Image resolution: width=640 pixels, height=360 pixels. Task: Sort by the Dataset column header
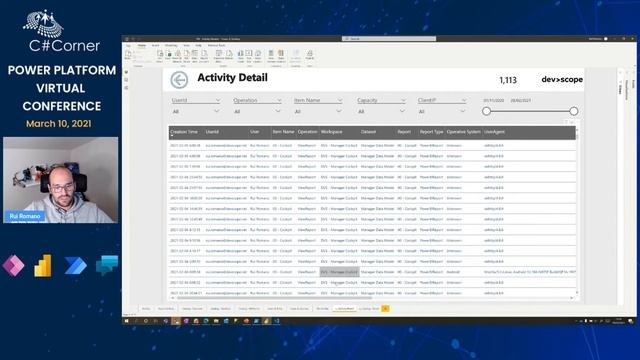click(368, 132)
